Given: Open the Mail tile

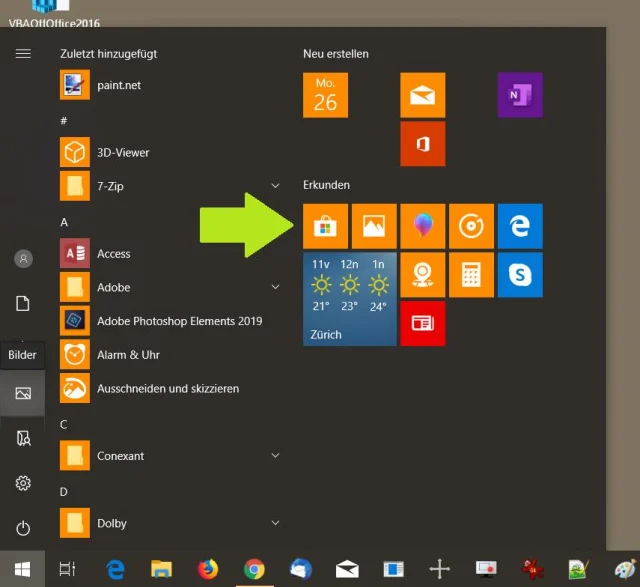Looking at the screenshot, I should [x=422, y=95].
